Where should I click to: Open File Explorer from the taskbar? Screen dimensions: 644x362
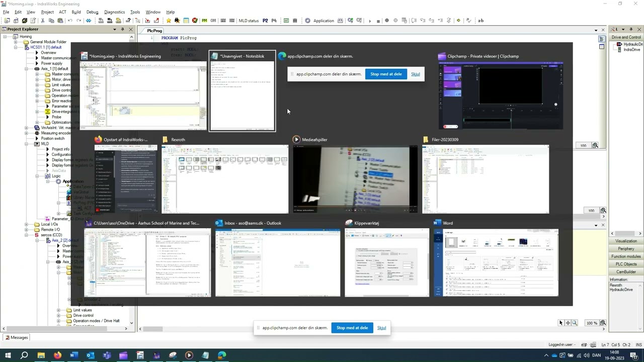(41, 355)
